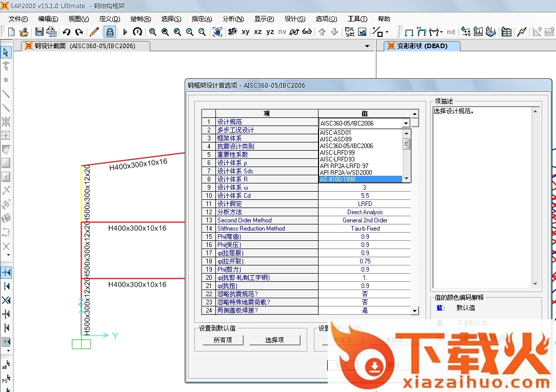Undo the last action in the toolbar
Viewport: 556px width, 392px height.
(x=66, y=32)
